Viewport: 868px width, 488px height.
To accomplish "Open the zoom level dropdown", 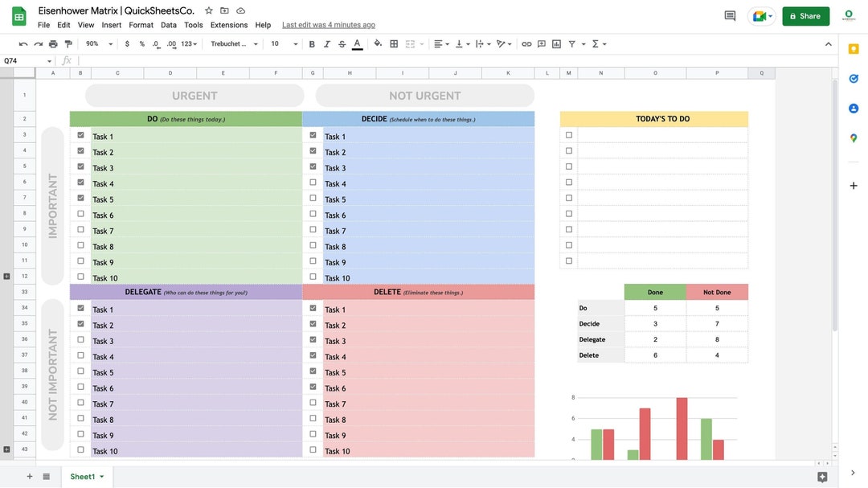I will 96,42.
